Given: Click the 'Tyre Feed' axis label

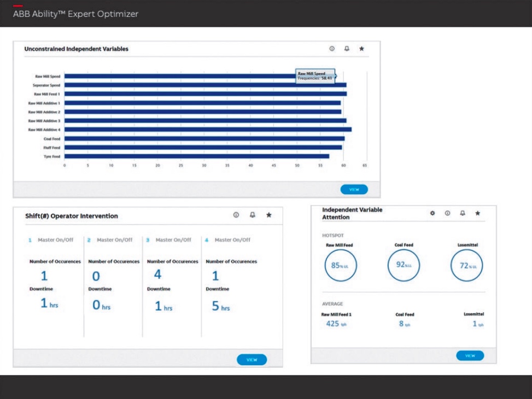Looking at the screenshot, I should point(52,156).
